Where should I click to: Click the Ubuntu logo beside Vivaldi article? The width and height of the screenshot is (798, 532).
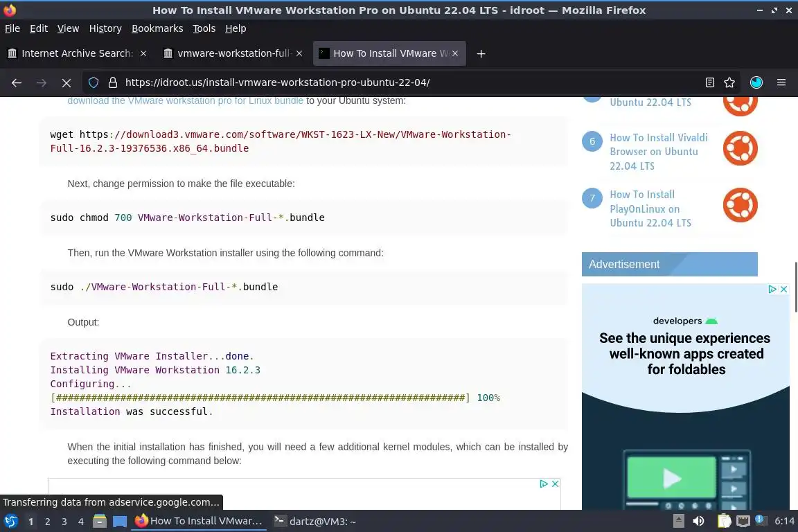click(x=740, y=148)
